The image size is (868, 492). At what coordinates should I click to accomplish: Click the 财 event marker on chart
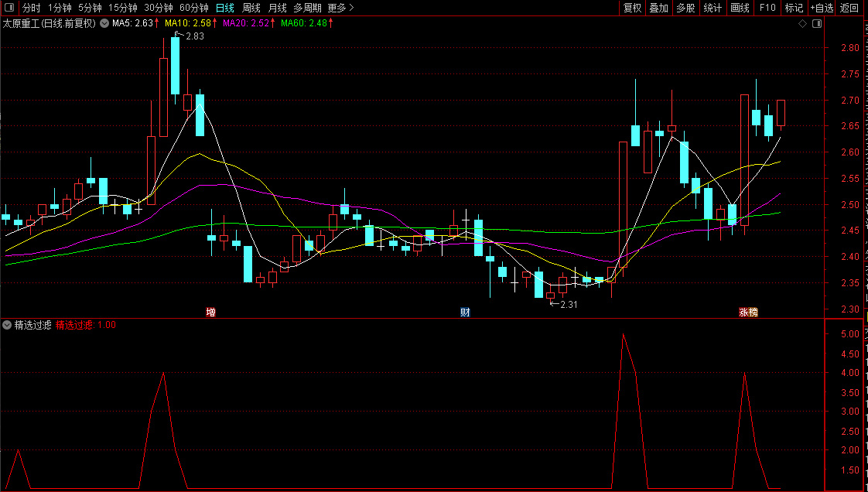click(466, 312)
